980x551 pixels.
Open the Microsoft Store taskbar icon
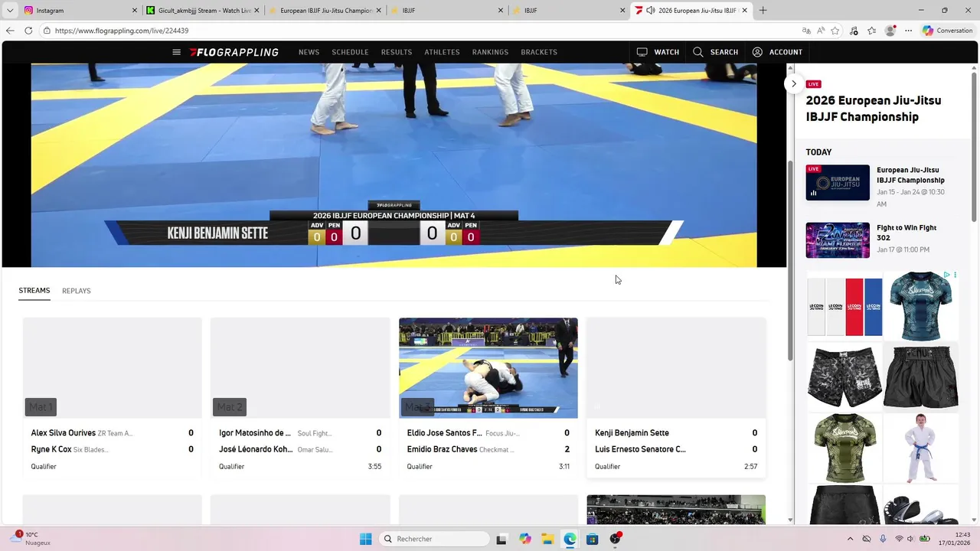point(592,539)
